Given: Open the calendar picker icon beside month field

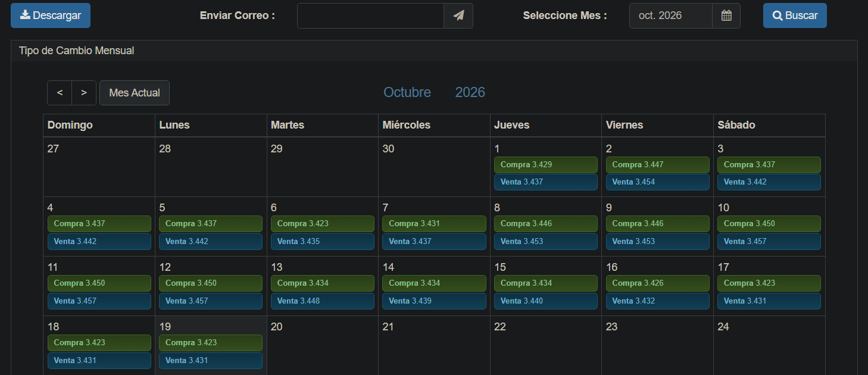Looking at the screenshot, I should (x=726, y=15).
